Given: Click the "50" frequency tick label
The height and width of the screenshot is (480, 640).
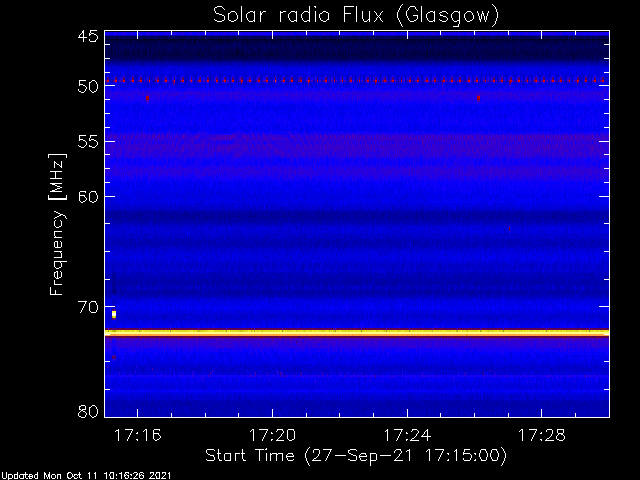Looking at the screenshot, I should 88,87.
